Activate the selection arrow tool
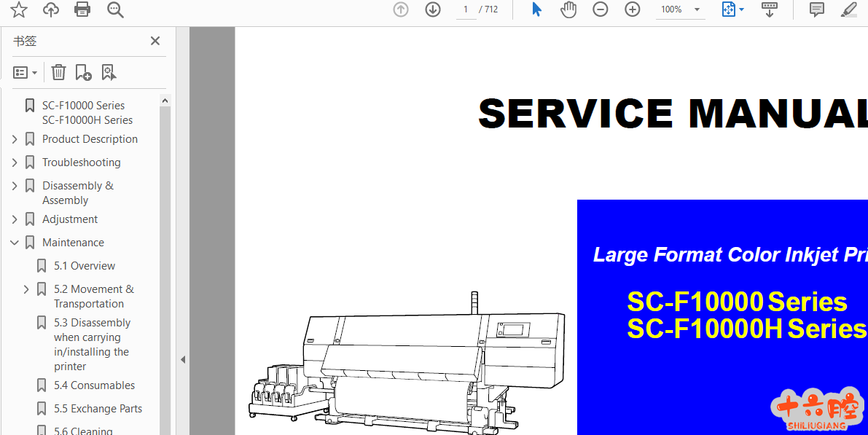Screen dimensions: 868x435 pyautogui.click(x=536, y=9)
